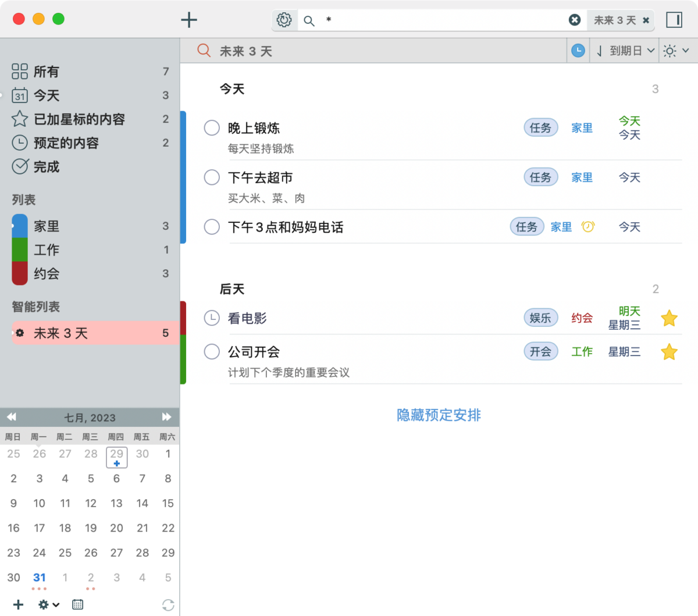Click the 后天 section header
This screenshot has height=616, width=698.
click(x=232, y=289)
